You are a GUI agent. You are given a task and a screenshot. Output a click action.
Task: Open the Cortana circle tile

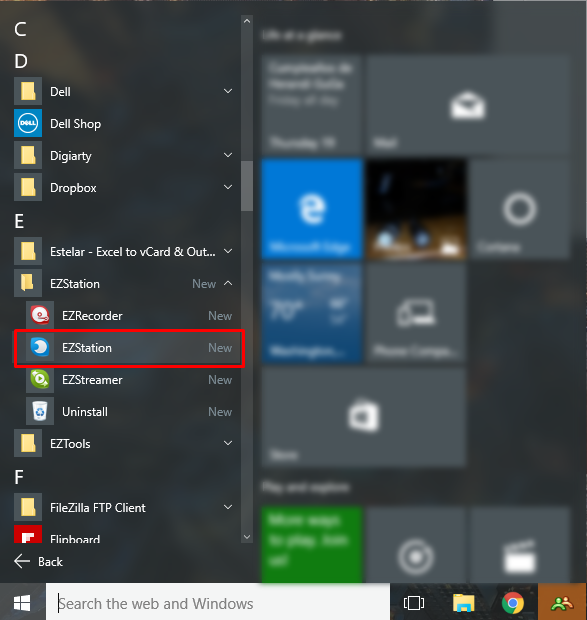click(x=520, y=209)
